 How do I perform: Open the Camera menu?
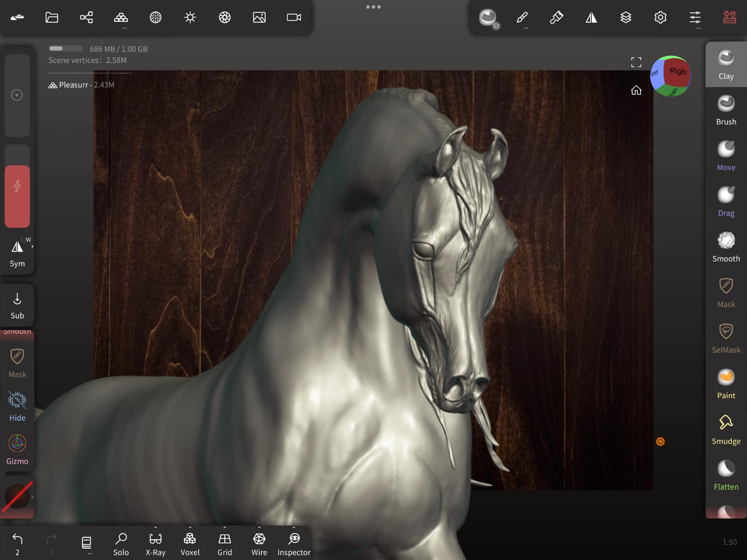(294, 18)
